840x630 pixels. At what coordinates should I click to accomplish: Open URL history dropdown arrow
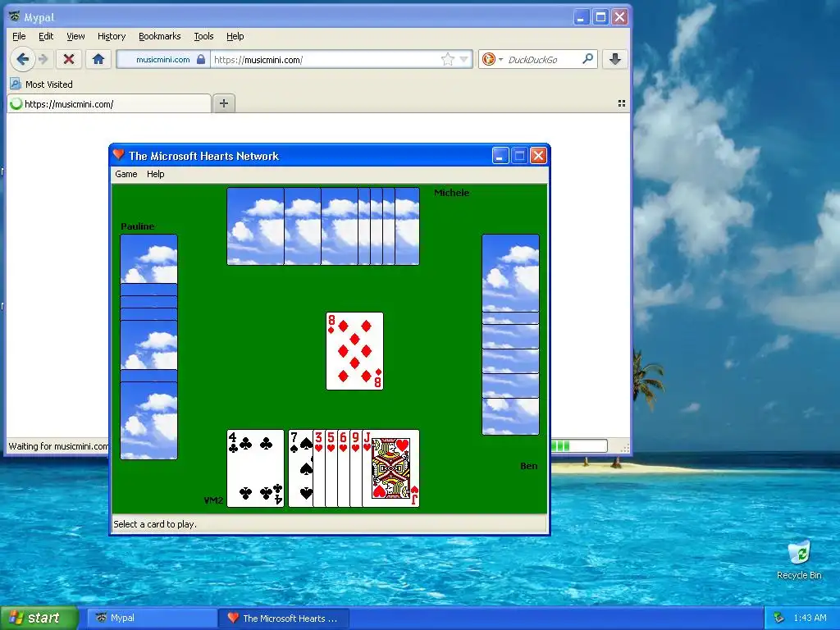[464, 59]
